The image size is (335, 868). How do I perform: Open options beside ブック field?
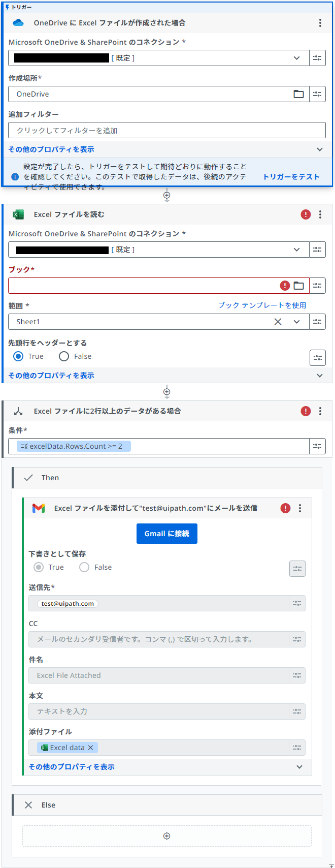tap(318, 286)
